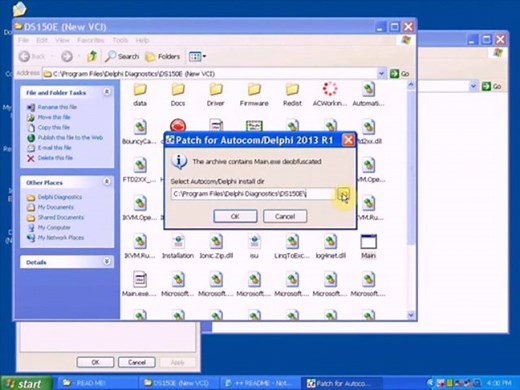Click Publish this file to the Web

[x=70, y=137]
